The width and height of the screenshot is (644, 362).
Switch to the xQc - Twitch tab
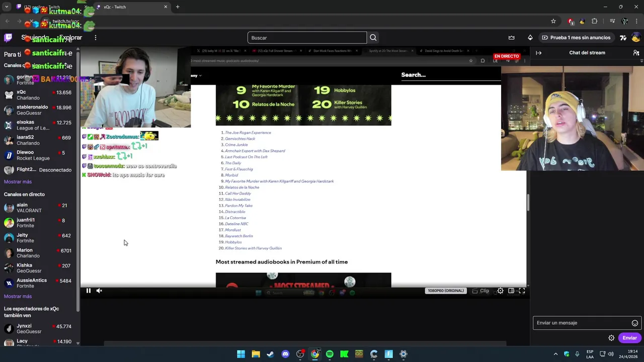click(133, 7)
